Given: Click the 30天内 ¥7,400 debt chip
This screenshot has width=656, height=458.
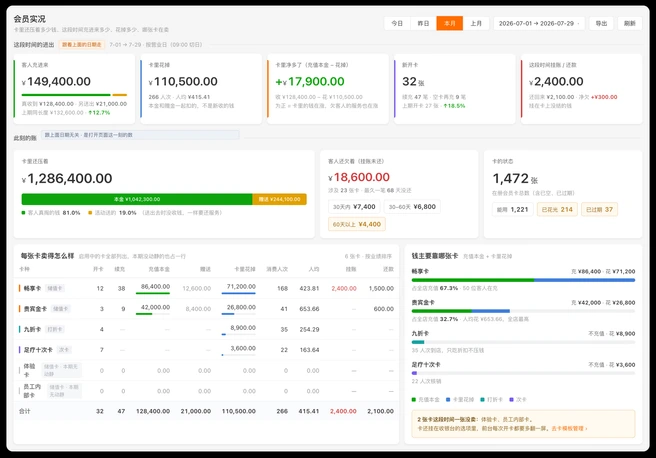Looking at the screenshot, I should click(354, 207).
